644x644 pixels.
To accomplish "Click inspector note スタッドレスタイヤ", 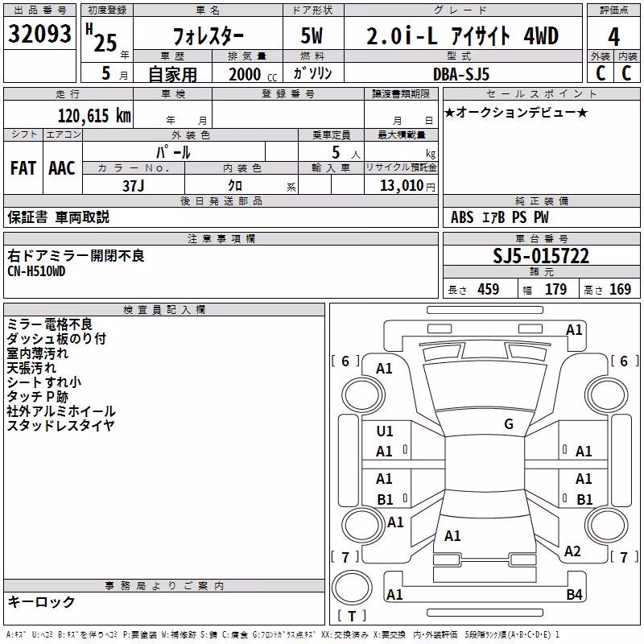I will click(60, 426).
